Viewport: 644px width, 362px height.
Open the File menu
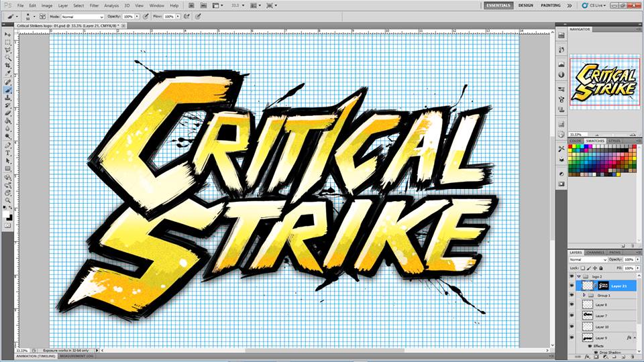tap(20, 6)
